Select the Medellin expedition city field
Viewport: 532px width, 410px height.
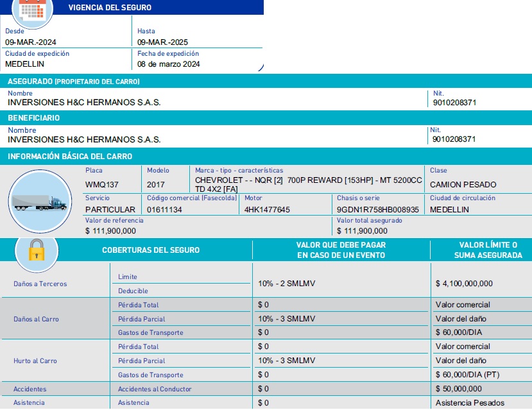26,64
